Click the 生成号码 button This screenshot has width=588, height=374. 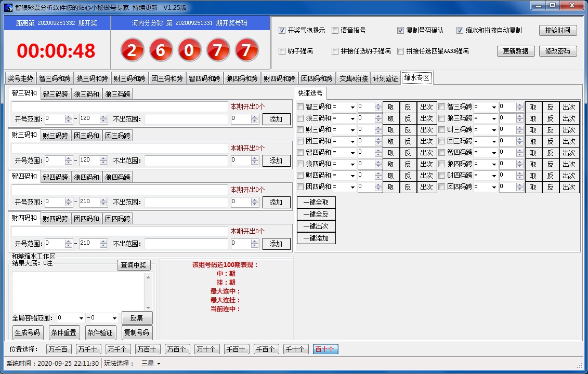click(x=27, y=332)
